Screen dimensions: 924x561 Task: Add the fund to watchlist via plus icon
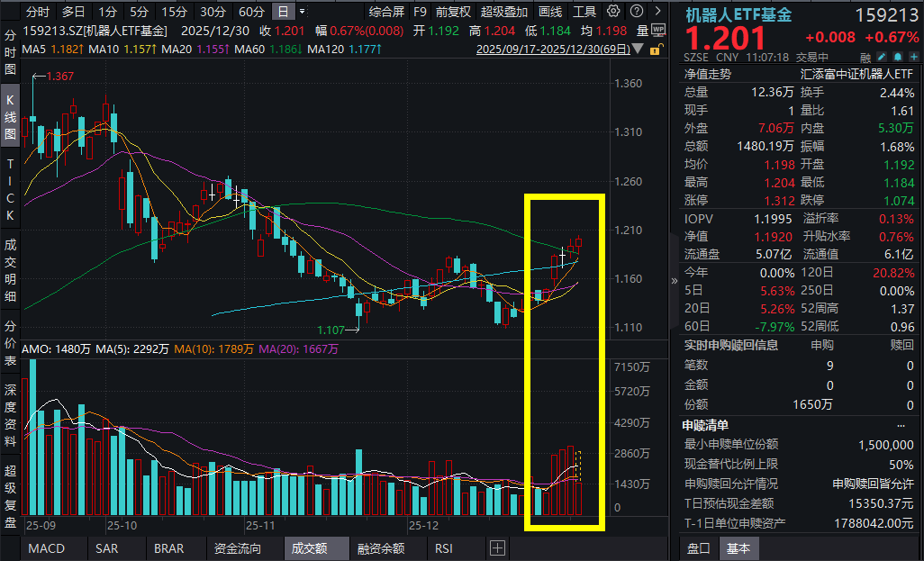[x=914, y=56]
